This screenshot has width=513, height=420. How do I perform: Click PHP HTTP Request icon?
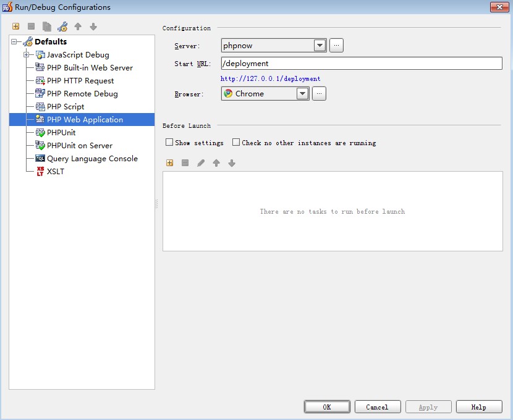point(40,80)
